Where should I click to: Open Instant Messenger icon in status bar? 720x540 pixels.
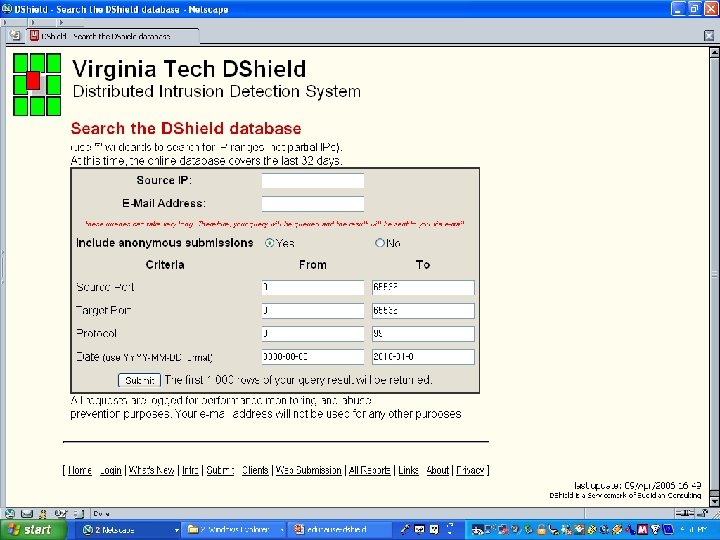(43, 513)
